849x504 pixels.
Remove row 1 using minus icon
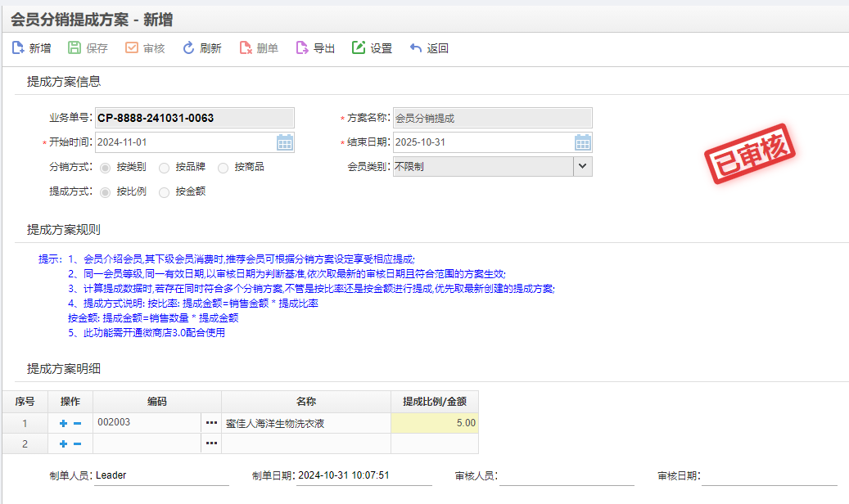point(78,423)
